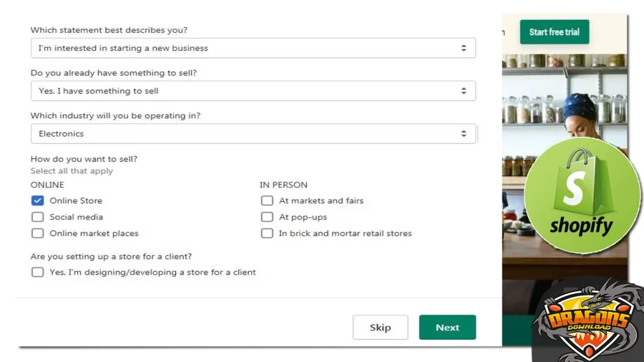Enable the Social media checkbox
The height and width of the screenshot is (362, 644).
[38, 217]
